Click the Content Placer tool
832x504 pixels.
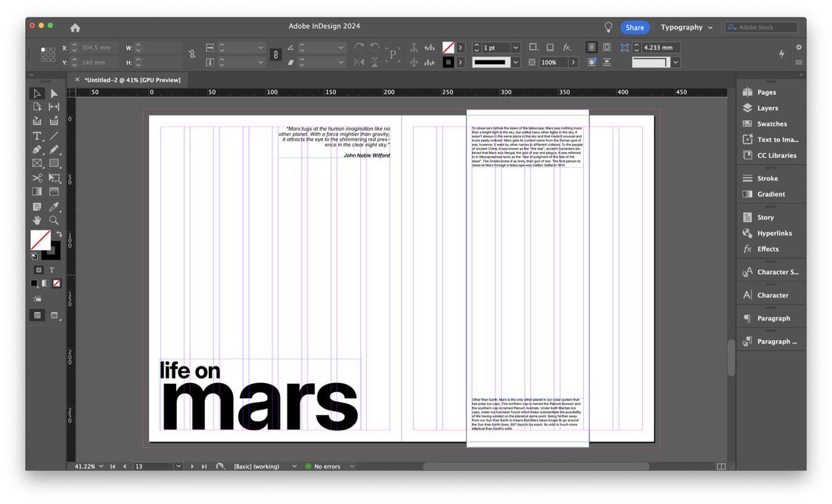tap(54, 121)
